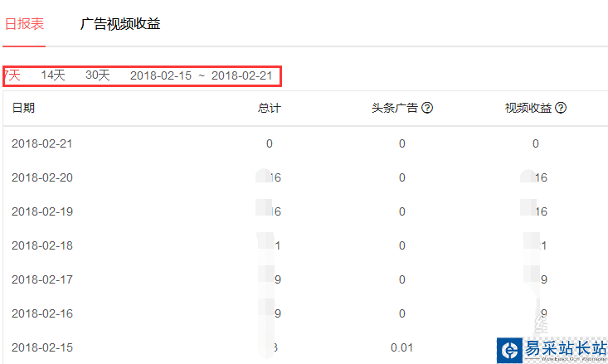This screenshot has height=364, width=608.
Task: Select the 7天 range filter
Action: (x=12, y=75)
